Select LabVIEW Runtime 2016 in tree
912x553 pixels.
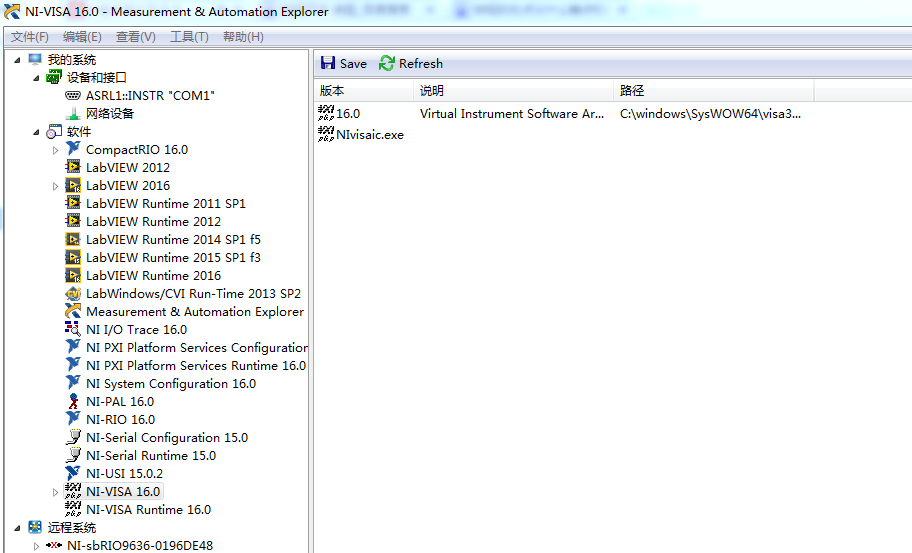154,276
